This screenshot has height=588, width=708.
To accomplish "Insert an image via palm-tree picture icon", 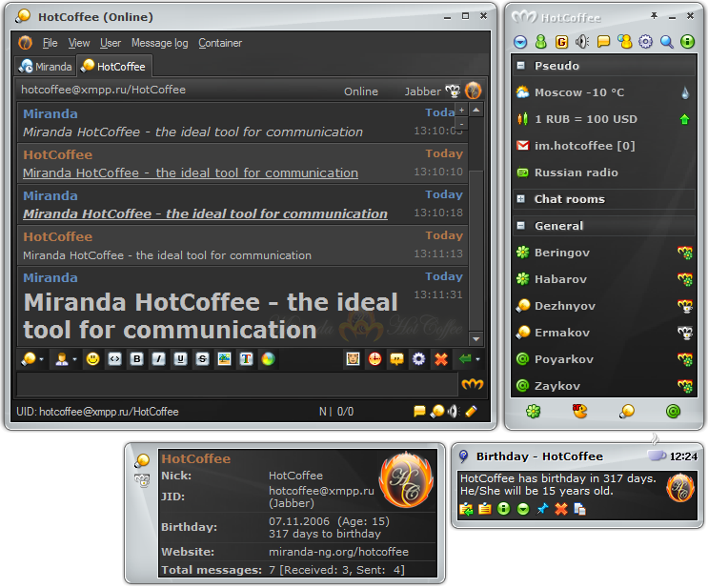I will click(225, 359).
